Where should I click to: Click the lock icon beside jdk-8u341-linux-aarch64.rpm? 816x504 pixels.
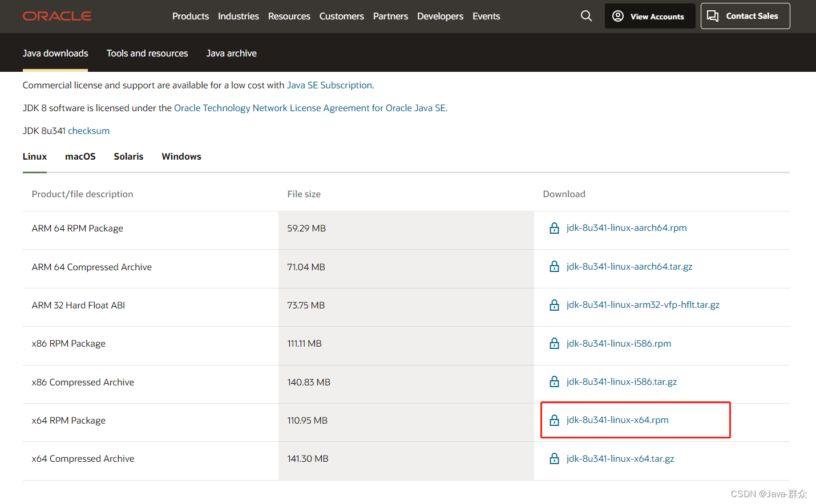[x=554, y=228]
